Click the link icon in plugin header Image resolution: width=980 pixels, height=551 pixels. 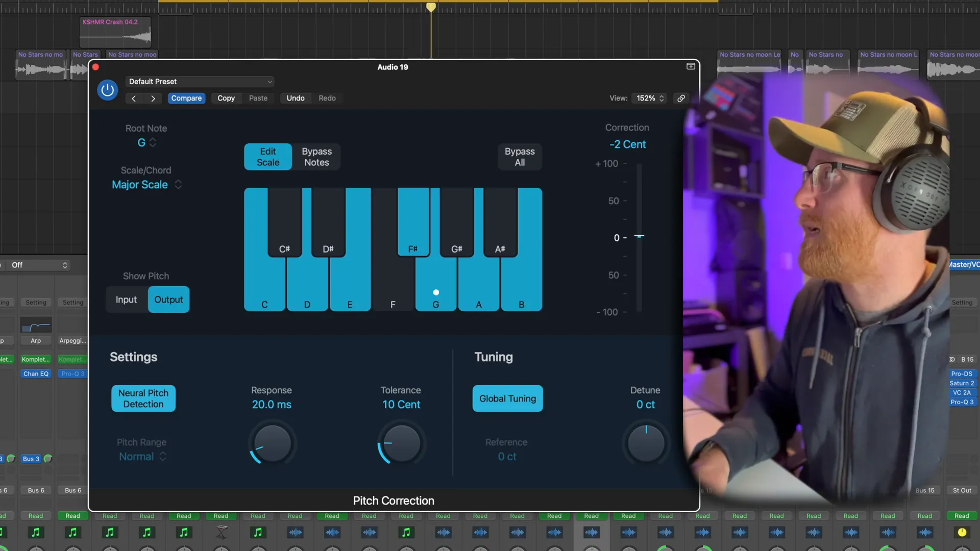coord(681,98)
